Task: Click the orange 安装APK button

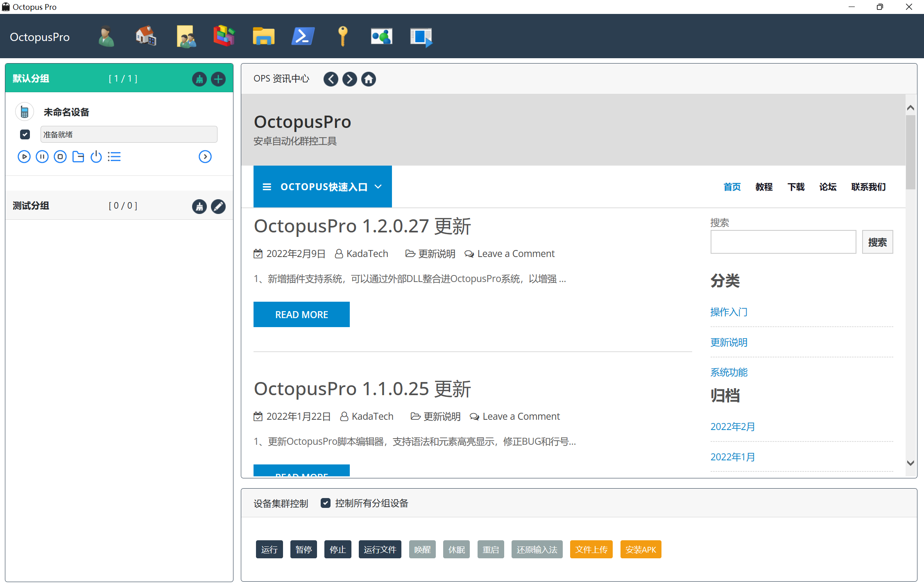Action: (x=641, y=549)
